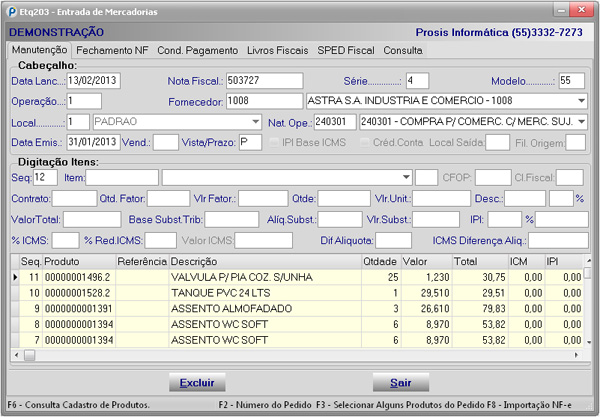Expand the Nat. Ope. description dropdown

581,122
